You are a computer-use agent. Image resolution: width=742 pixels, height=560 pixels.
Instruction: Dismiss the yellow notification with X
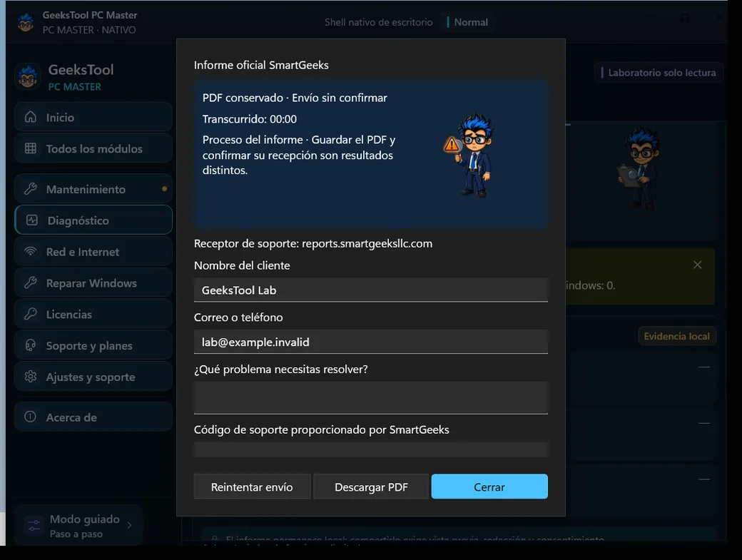coord(697,265)
